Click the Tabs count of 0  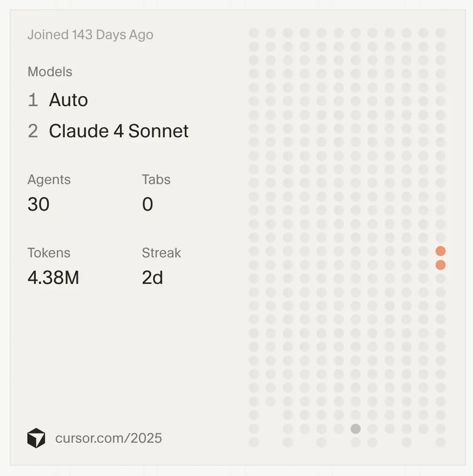pos(147,204)
